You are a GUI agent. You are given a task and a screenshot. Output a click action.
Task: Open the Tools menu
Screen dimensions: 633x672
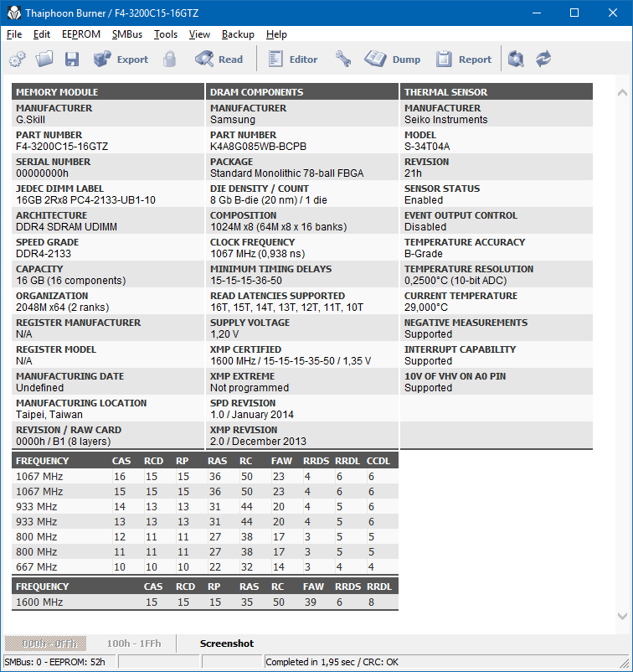[x=166, y=34]
